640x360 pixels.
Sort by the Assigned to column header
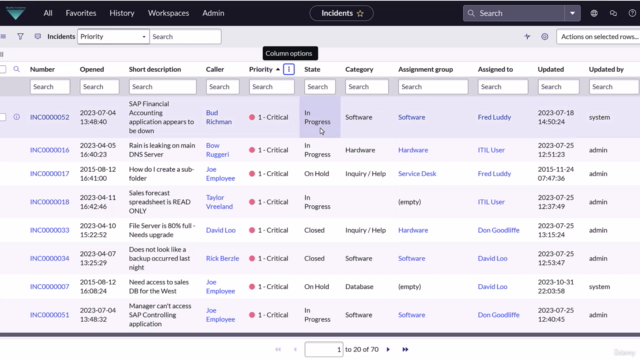(x=495, y=69)
